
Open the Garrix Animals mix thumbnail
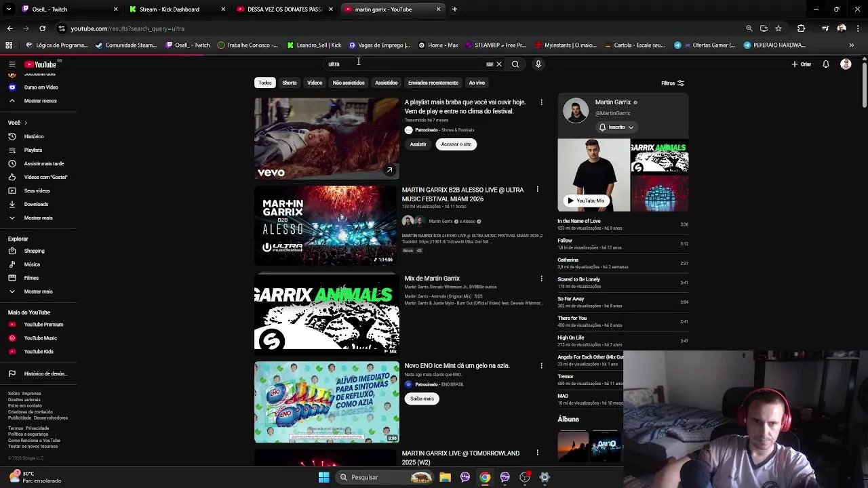tap(326, 314)
